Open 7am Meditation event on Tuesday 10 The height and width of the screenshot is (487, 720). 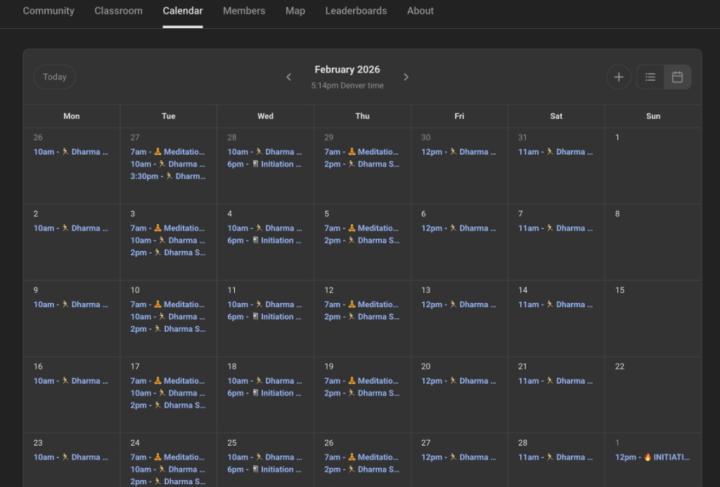tap(168, 304)
